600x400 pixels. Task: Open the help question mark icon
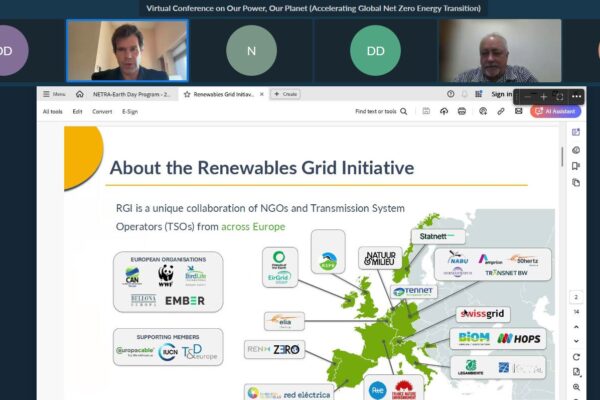pos(451,94)
